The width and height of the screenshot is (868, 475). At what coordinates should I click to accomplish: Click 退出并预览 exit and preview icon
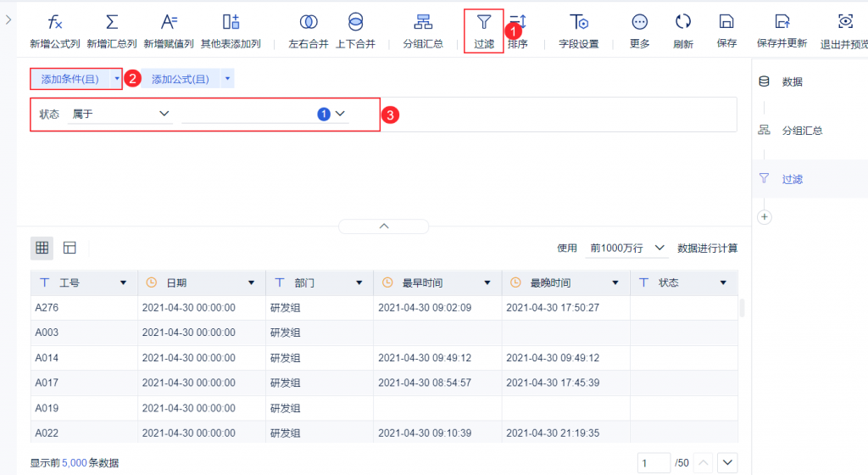(845, 22)
